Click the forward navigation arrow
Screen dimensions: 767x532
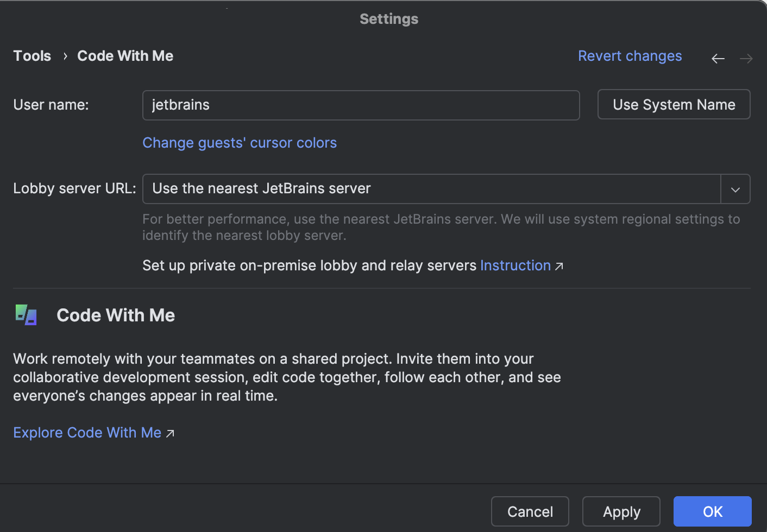tap(745, 58)
